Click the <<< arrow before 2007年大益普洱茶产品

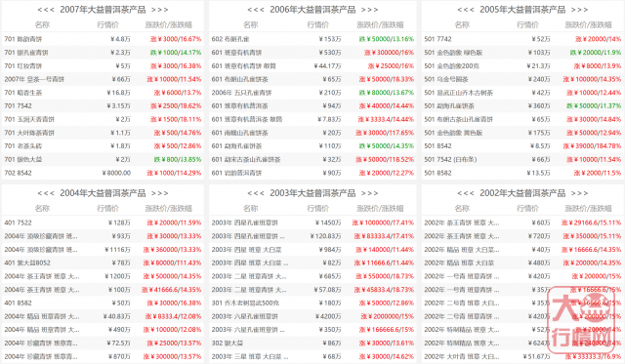[46, 10]
